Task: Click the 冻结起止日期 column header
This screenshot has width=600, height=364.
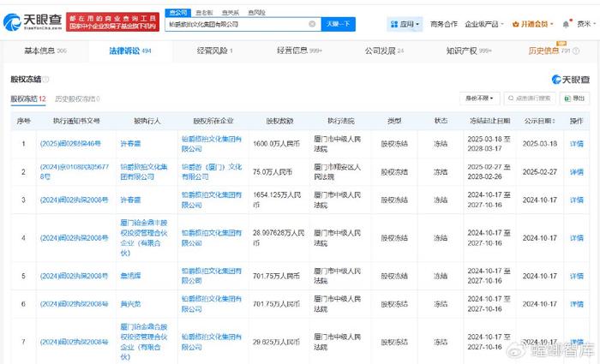Action: pos(489,121)
